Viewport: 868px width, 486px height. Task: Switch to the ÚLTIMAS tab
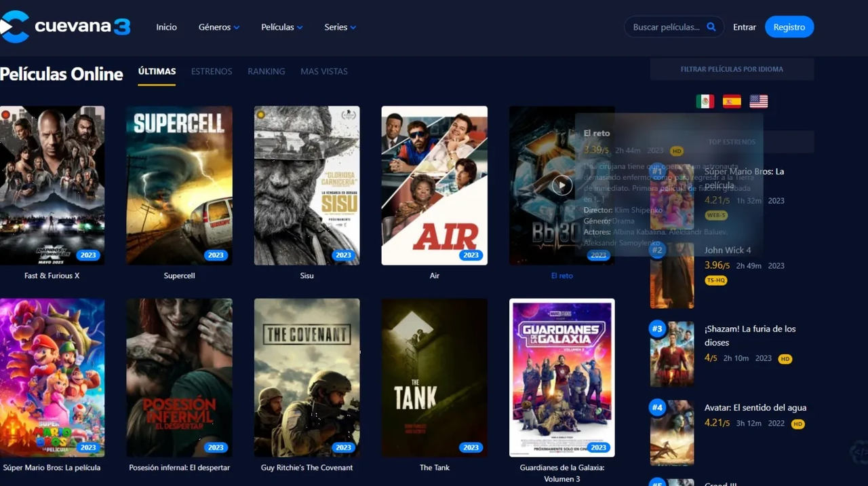point(157,71)
